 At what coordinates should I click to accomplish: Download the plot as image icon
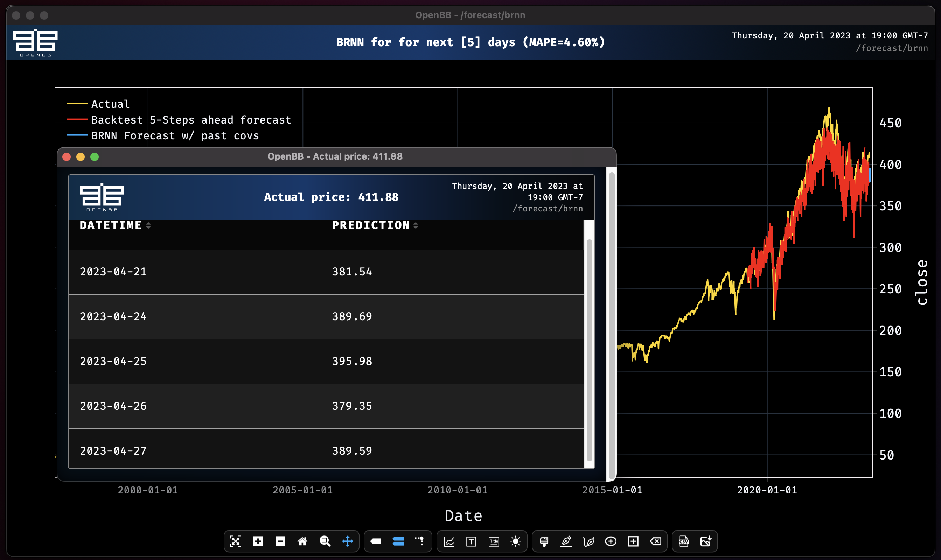(x=706, y=541)
